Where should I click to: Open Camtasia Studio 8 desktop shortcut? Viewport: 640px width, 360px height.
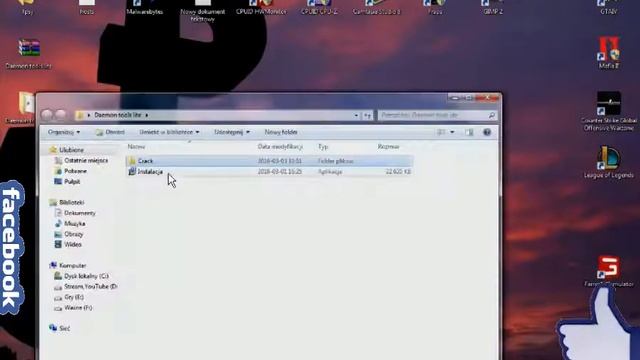377,7
